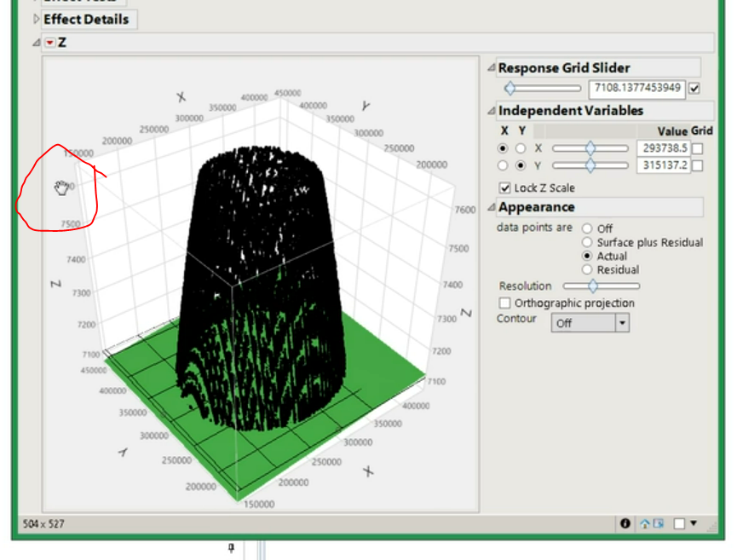Click the Resolution slider handle

point(593,286)
